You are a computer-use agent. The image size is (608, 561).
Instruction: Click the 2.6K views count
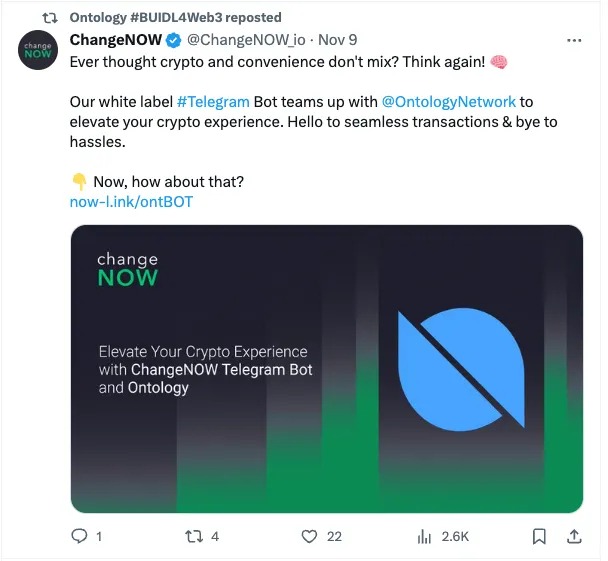click(455, 537)
